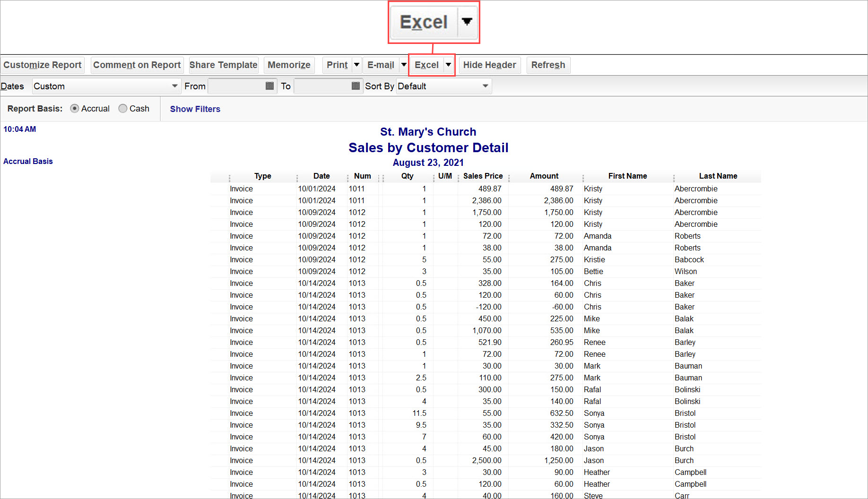Click the Accrual Basis label on report
This screenshot has height=499, width=868.
[28, 161]
